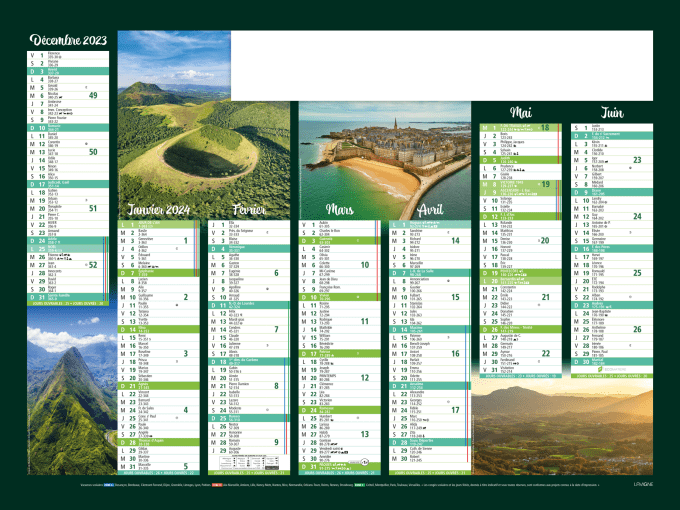Select the Janvier 2024 month title

coord(156,211)
